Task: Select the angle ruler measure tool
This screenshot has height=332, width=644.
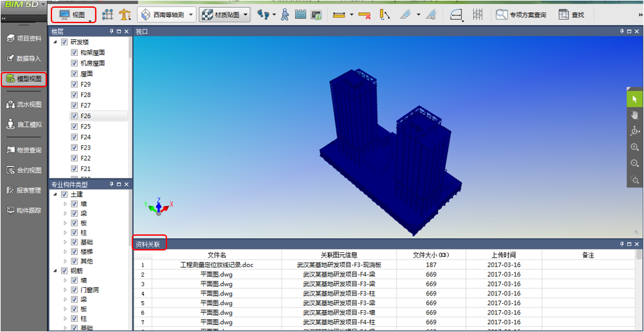Action: coord(384,15)
